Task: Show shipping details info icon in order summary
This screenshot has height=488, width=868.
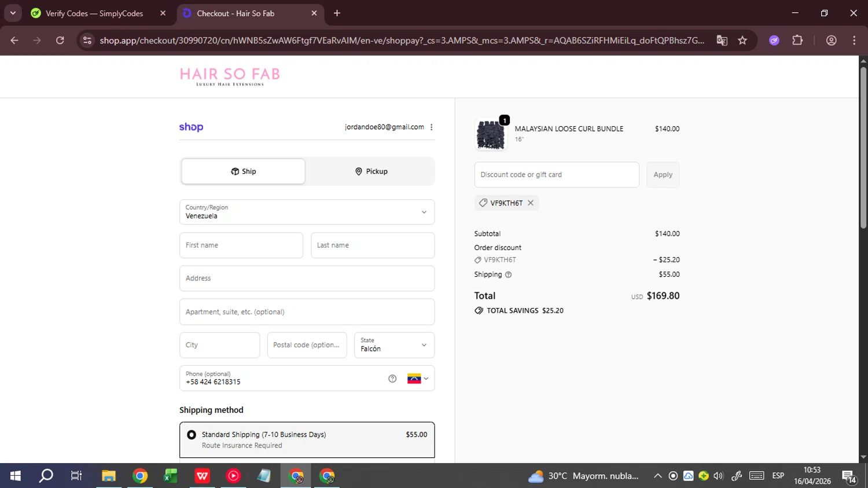Action: coord(509,275)
